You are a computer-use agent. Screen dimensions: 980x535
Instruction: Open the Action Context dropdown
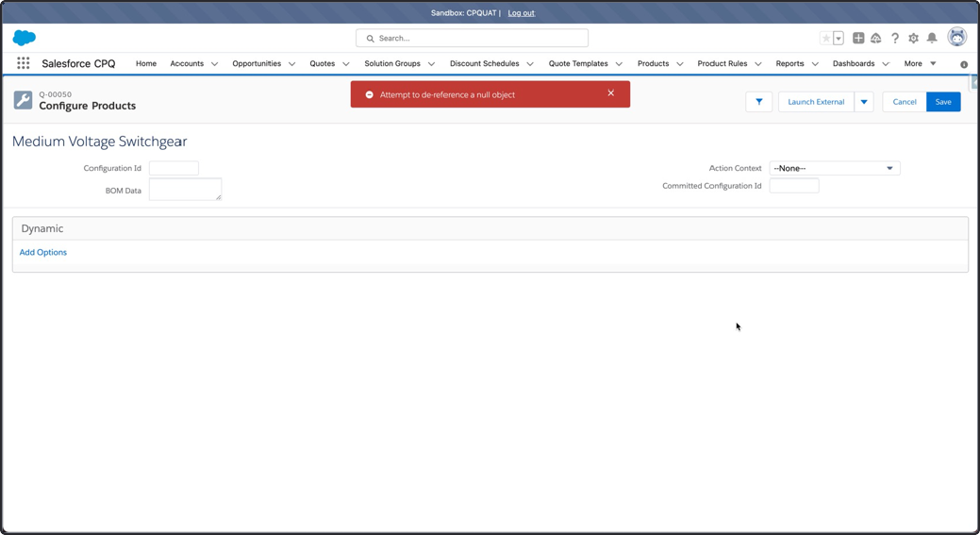tap(835, 168)
